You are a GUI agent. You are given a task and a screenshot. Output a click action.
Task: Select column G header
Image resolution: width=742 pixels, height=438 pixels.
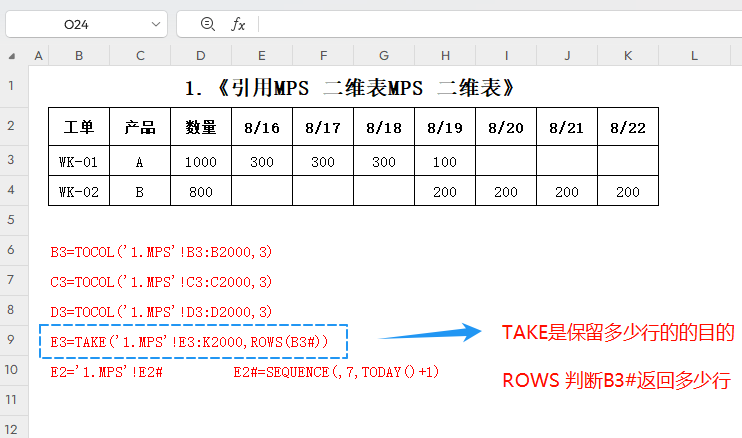pos(384,56)
